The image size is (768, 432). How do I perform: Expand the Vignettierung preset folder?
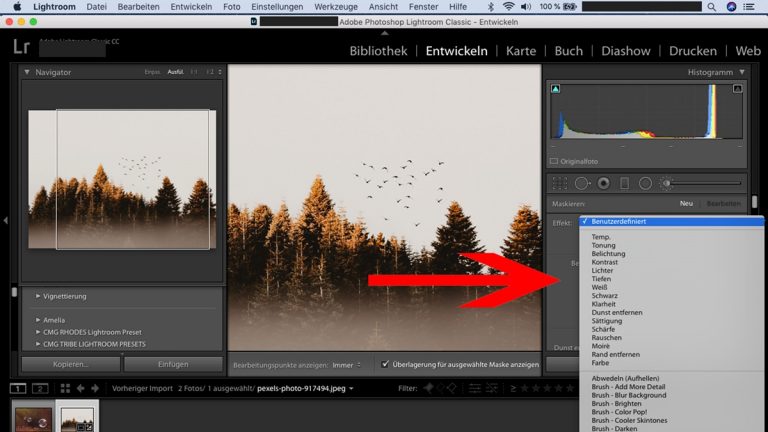(x=38, y=296)
